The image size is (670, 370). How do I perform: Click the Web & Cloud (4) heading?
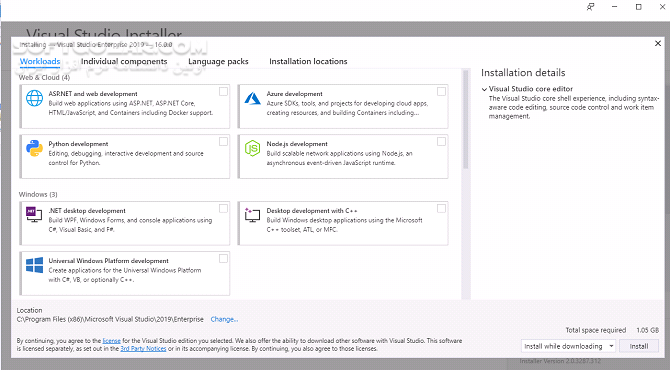(44, 77)
